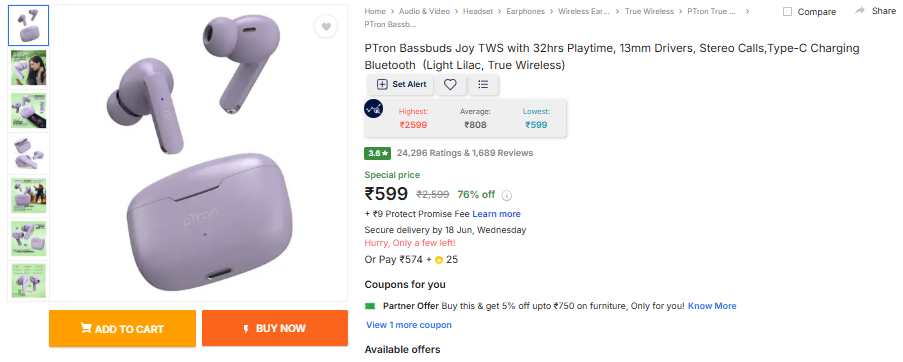Click the wishlist heart on product image
The width and height of the screenshot is (903, 362).
(326, 26)
